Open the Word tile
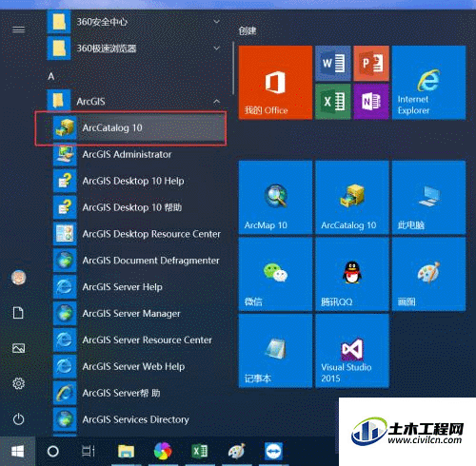This screenshot has width=476, height=466. tap(333, 63)
